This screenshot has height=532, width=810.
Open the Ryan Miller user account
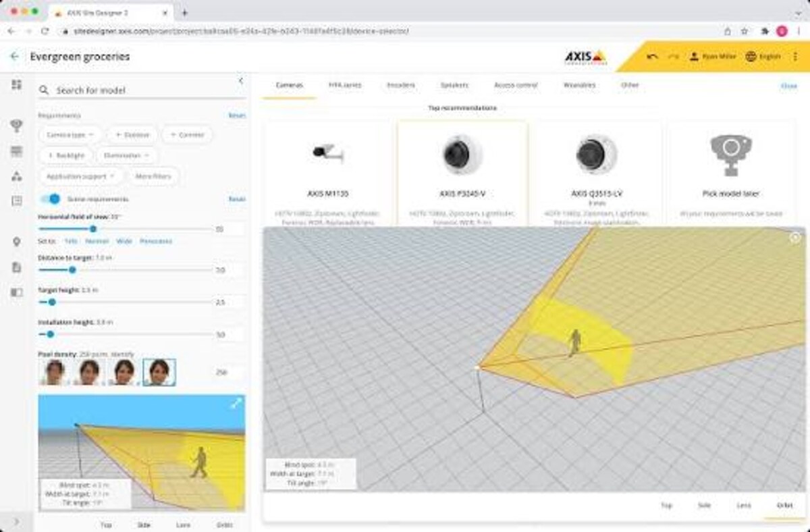[712, 57]
